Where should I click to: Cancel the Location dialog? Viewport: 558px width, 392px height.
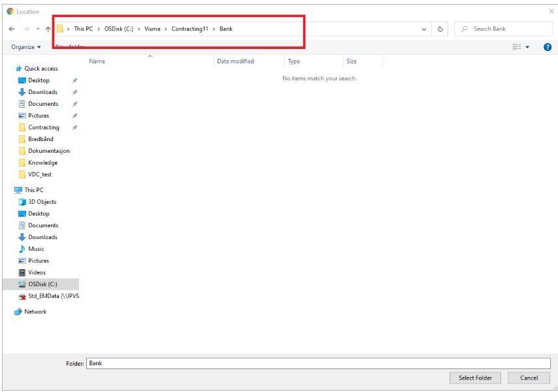tap(529, 378)
